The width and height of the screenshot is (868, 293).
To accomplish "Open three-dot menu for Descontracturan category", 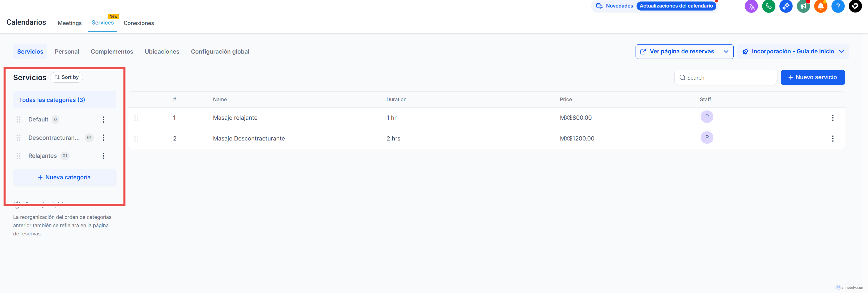I will pyautogui.click(x=103, y=137).
